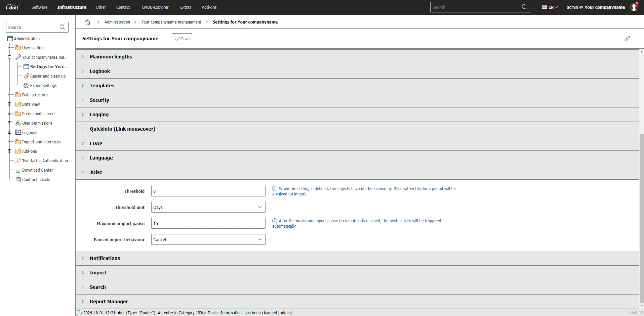Image resolution: width=644 pixels, height=316 pixels.
Task: Open the Extras menu
Action: (186, 7)
